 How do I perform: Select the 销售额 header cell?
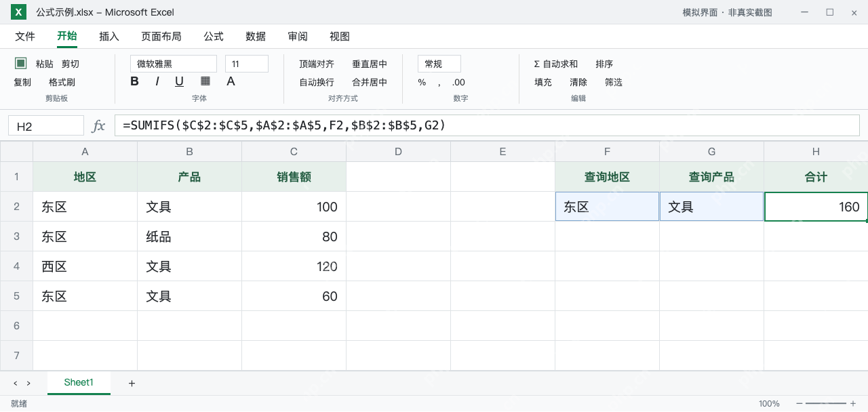tap(294, 177)
